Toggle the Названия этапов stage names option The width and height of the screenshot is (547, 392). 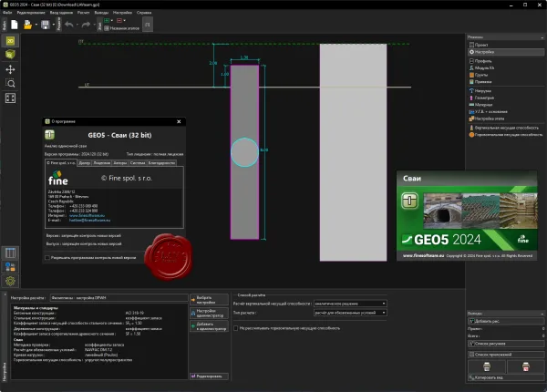[122, 28]
